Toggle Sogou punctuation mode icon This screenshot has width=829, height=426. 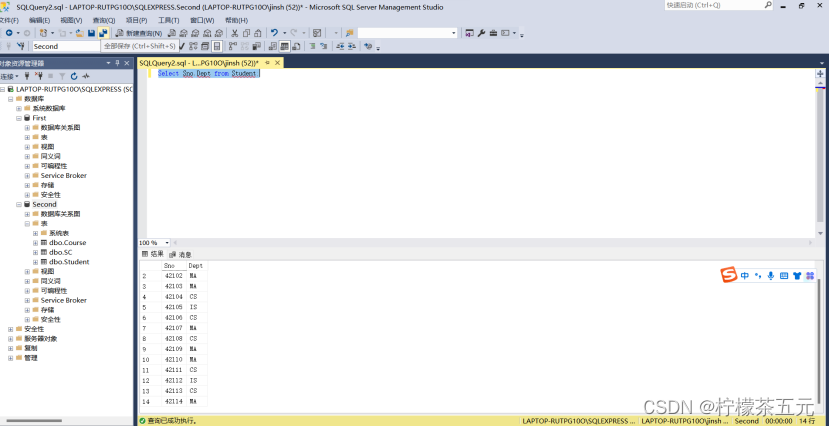[758, 275]
